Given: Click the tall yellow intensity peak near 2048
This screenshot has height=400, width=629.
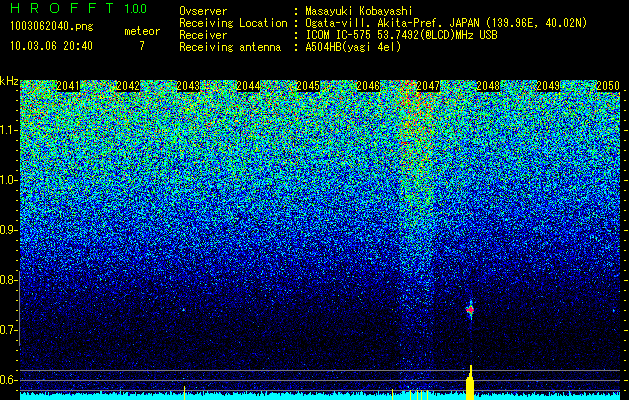Looking at the screenshot, I should click(470, 382).
